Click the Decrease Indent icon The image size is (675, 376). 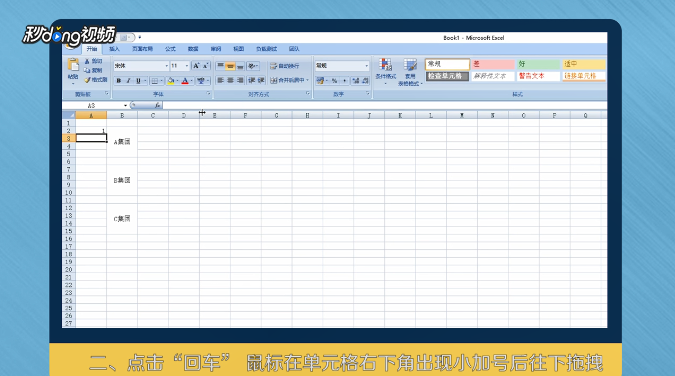coord(251,81)
